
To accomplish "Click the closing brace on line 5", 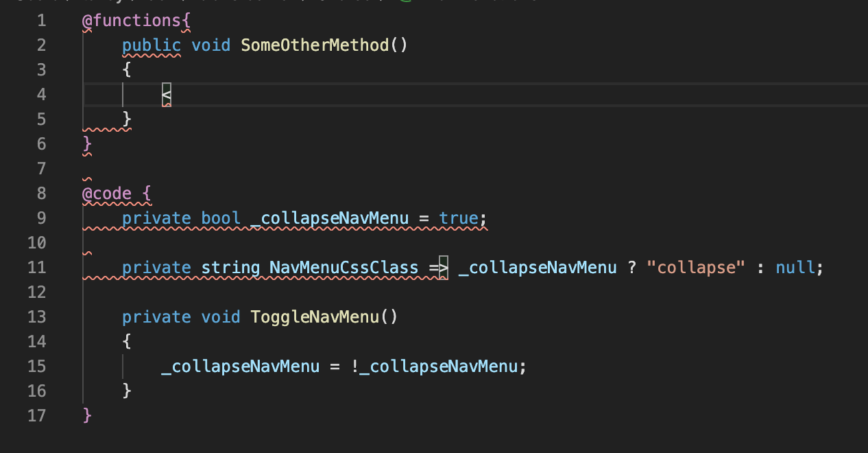I will (126, 119).
